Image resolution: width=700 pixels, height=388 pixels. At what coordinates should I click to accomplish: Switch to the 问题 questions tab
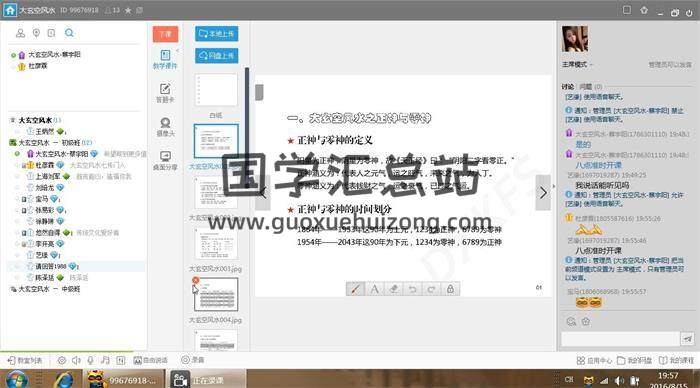pos(590,87)
